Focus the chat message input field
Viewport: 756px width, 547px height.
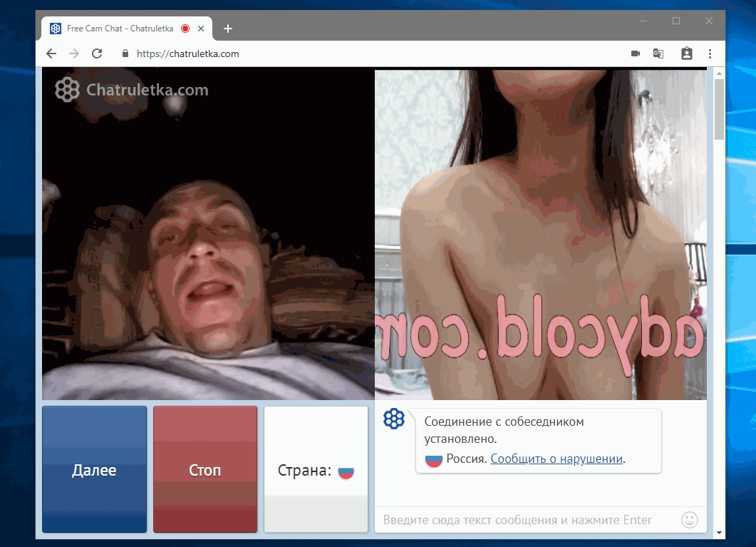(527, 520)
